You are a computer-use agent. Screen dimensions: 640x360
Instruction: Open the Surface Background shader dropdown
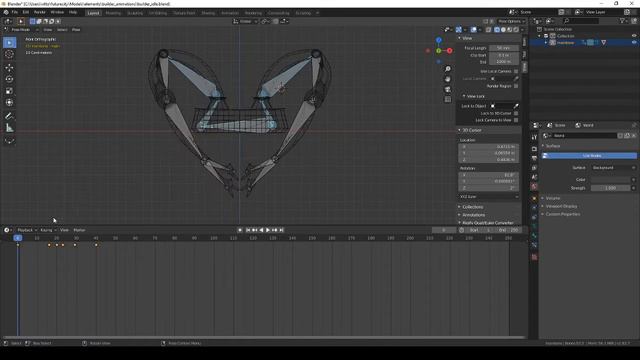(614, 168)
